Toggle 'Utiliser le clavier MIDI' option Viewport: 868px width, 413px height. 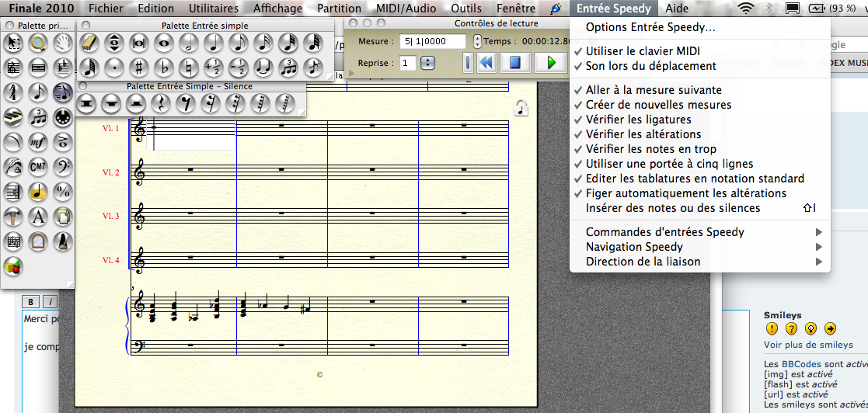[x=643, y=51]
